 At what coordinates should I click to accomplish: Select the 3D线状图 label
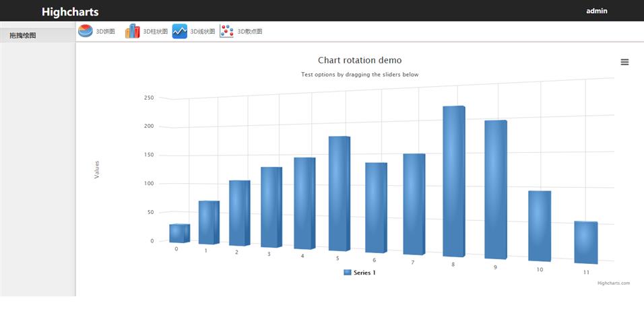[x=203, y=32]
